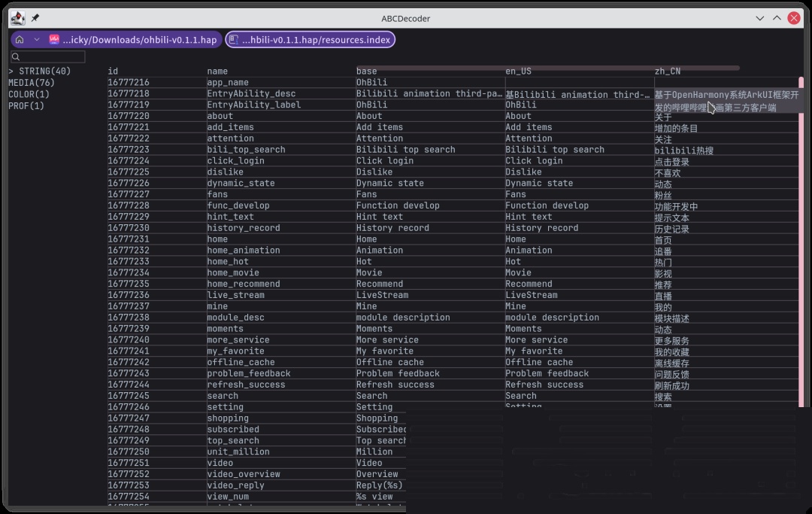
Task: Click base cell 'Function develop'
Action: coord(398,205)
